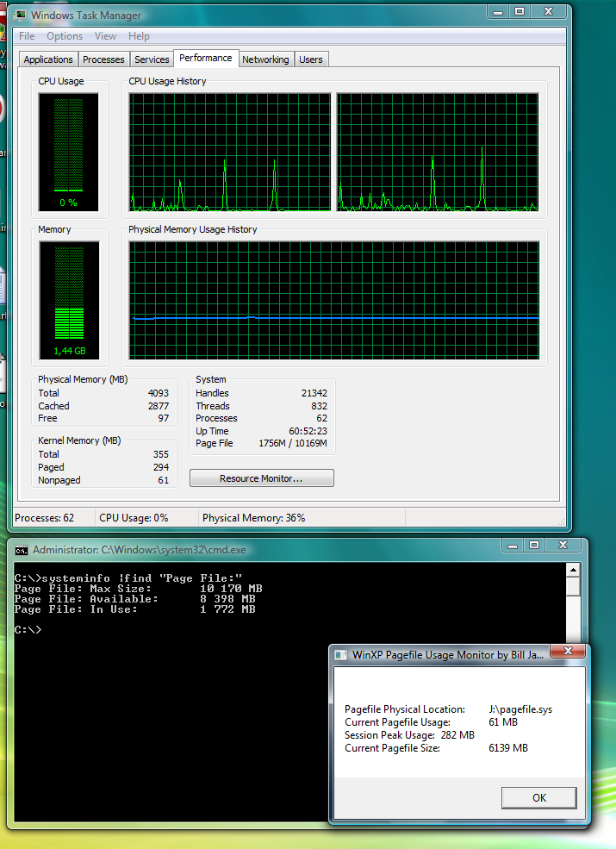Close the cmd.exe window
Viewport: 616px width, 849px height.
pyautogui.click(x=563, y=546)
